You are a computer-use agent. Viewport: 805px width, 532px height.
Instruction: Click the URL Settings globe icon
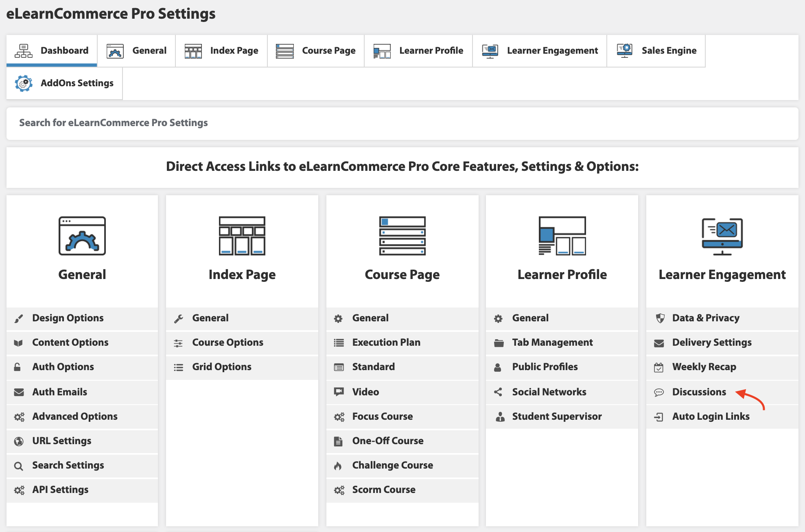(19, 441)
